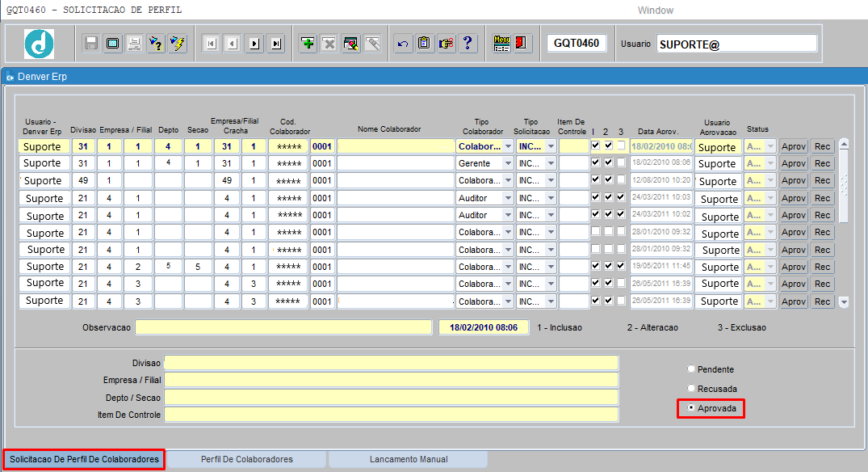Switch to Solicitacao De Perfil De Colaboradores tab
868x472 pixels.
[x=84, y=459]
